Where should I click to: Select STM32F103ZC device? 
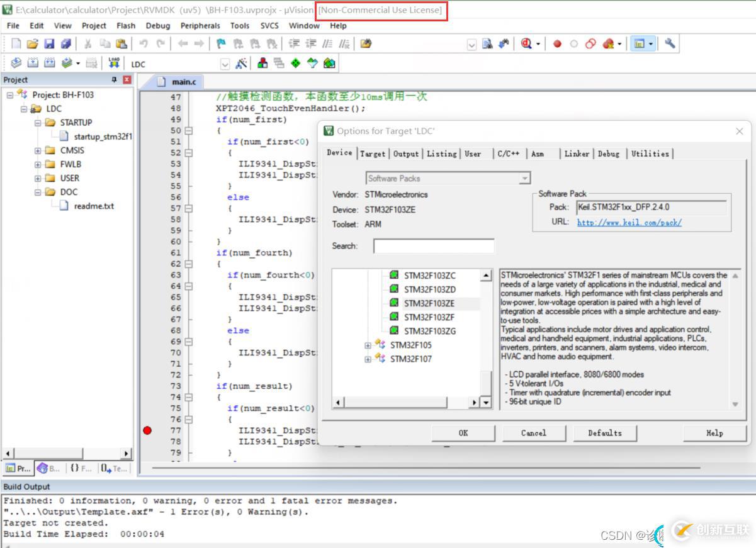(430, 276)
